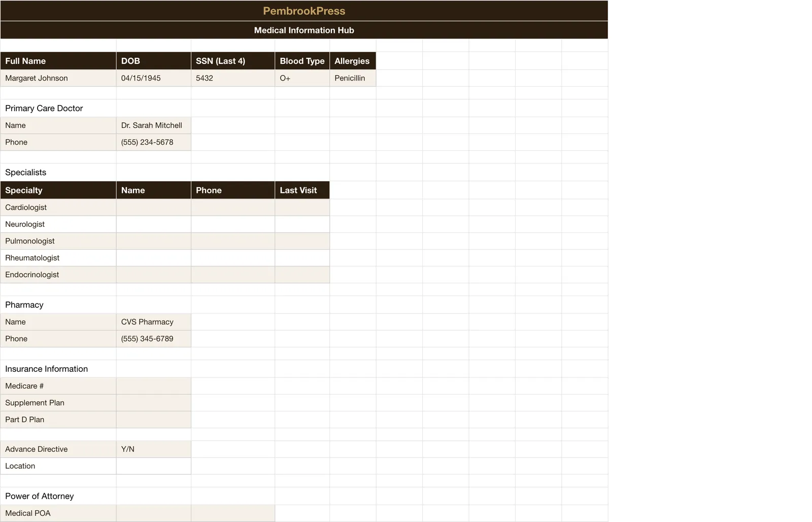Select the Advance Directive Location value cell

[154, 466]
